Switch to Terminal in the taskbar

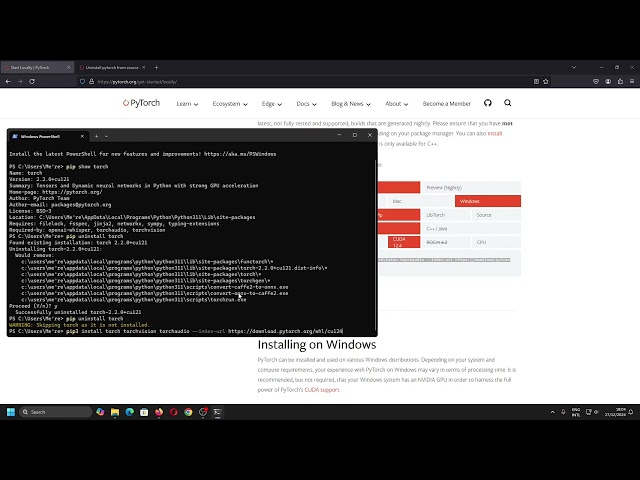218,412
